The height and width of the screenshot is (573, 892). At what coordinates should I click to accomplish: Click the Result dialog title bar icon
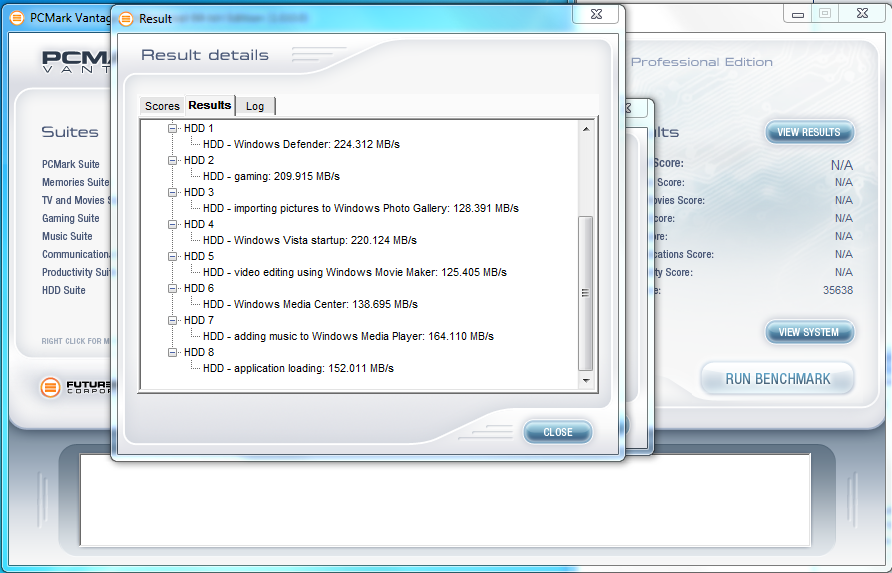coord(126,19)
